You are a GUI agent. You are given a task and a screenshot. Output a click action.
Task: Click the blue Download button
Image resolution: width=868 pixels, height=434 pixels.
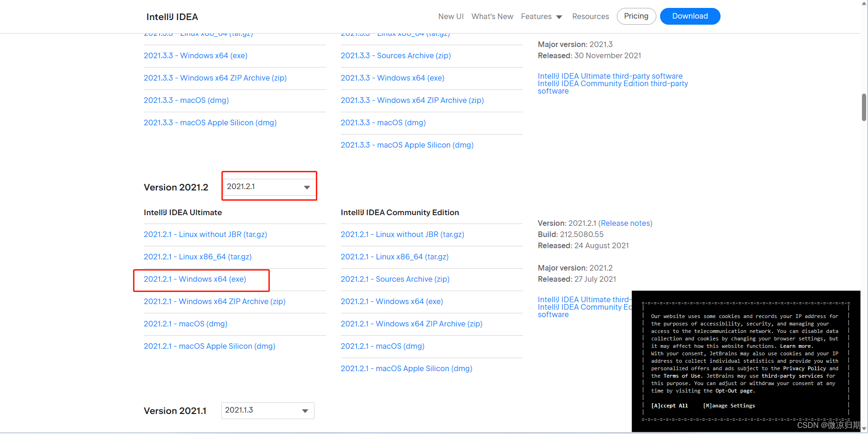[690, 16]
